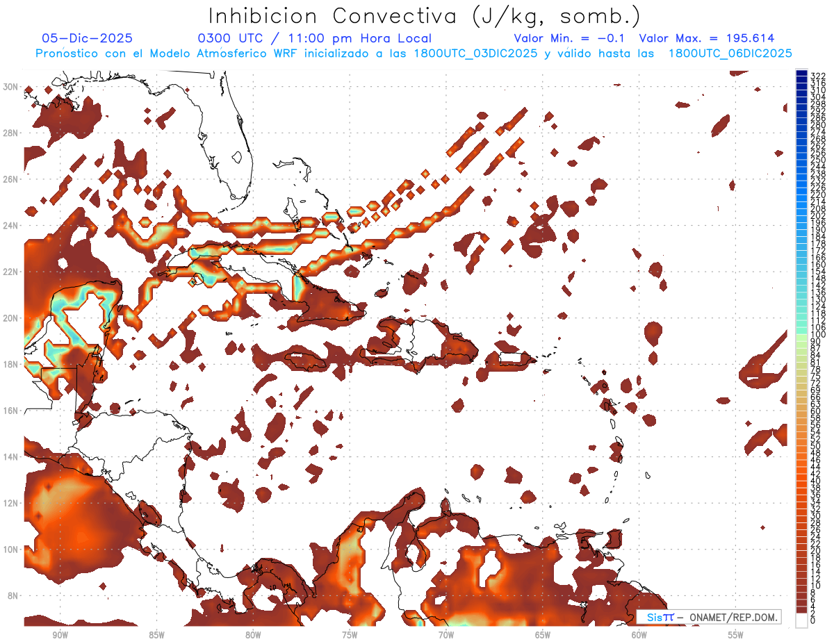Click the pale green swatch between 90 and 100
This screenshot has width=834, height=644.
click(x=802, y=338)
